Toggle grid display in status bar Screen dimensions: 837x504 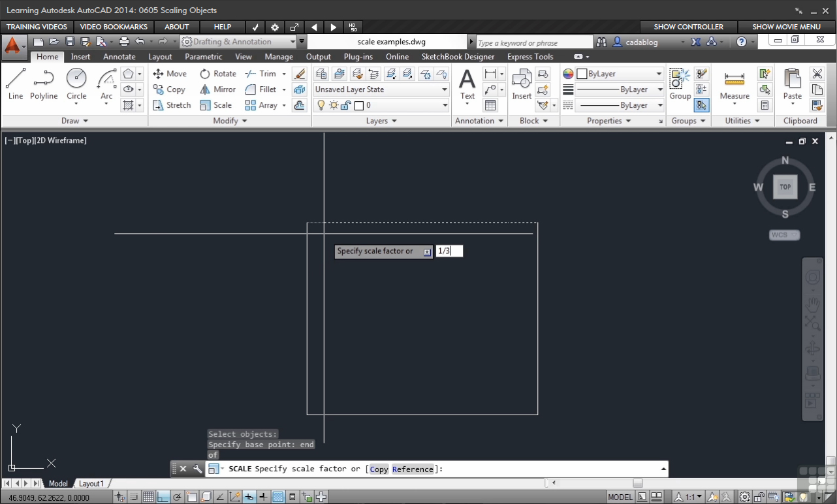[148, 497]
